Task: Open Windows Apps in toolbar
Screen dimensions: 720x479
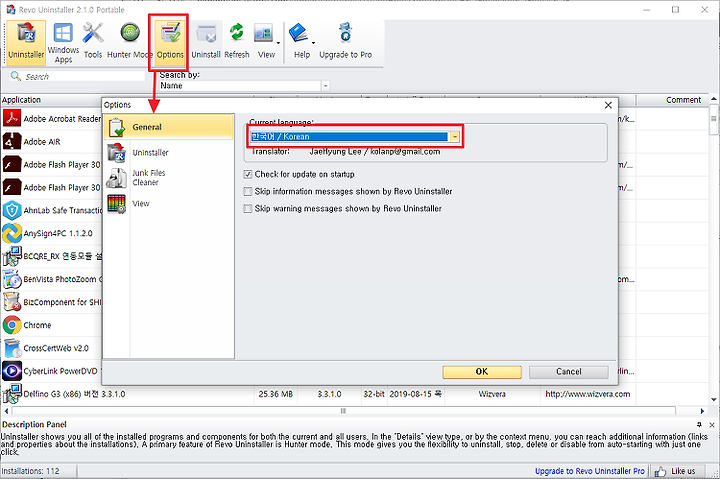Action: 63,42
